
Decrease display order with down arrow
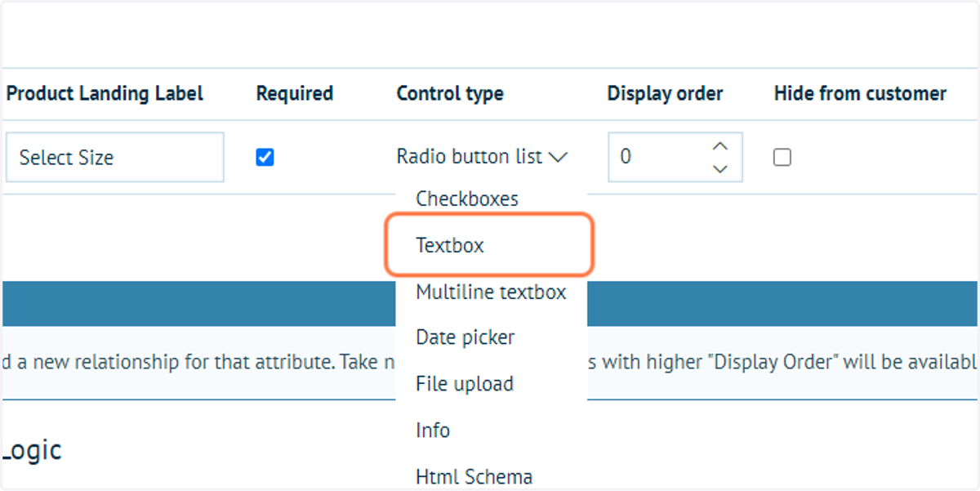click(x=720, y=168)
